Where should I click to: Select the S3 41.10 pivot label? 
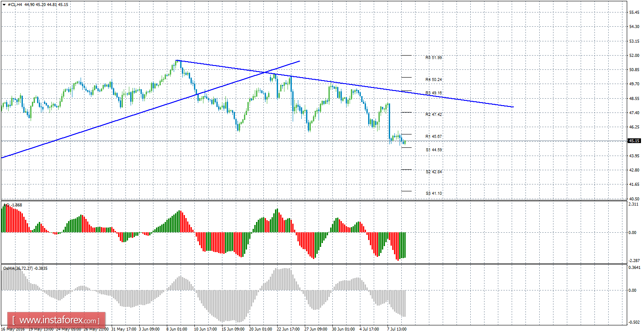[434, 194]
